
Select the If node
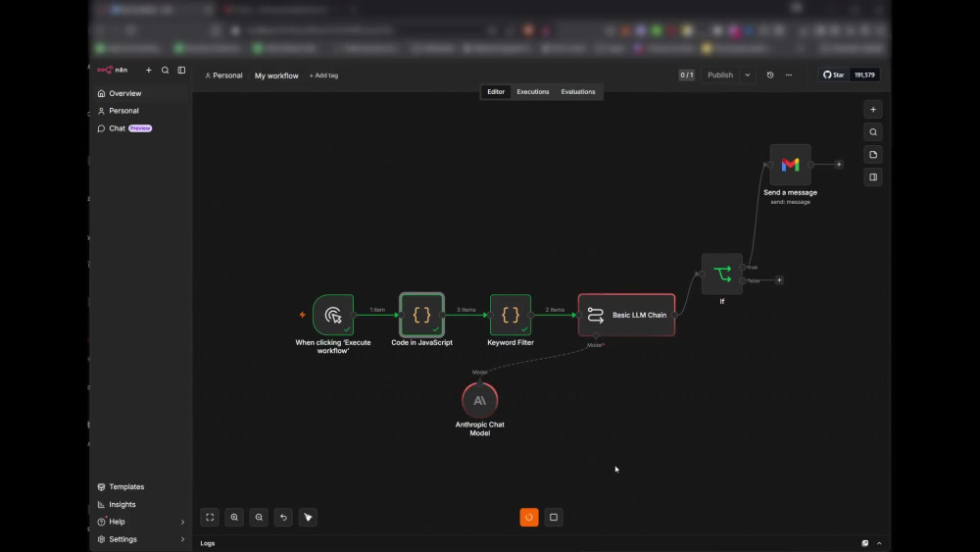(722, 274)
